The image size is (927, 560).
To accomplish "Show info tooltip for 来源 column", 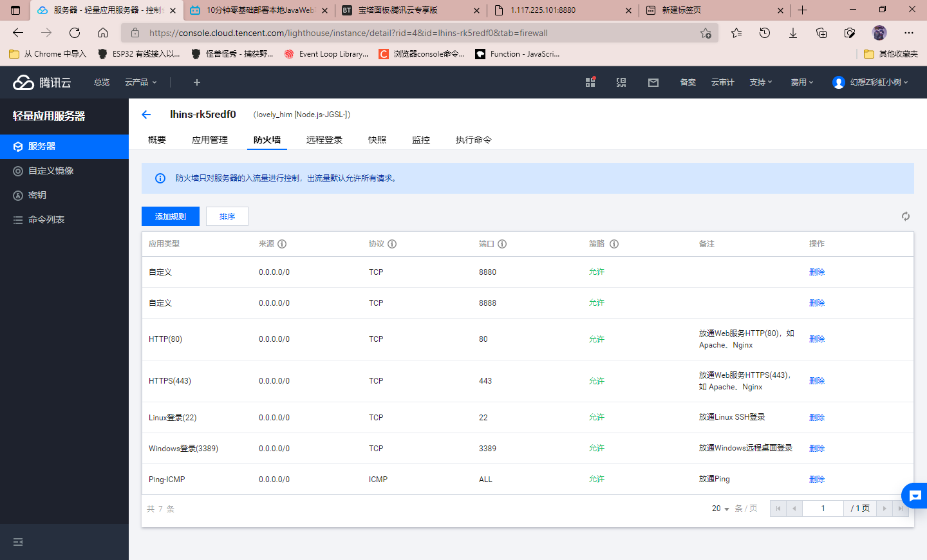I will coord(282,244).
